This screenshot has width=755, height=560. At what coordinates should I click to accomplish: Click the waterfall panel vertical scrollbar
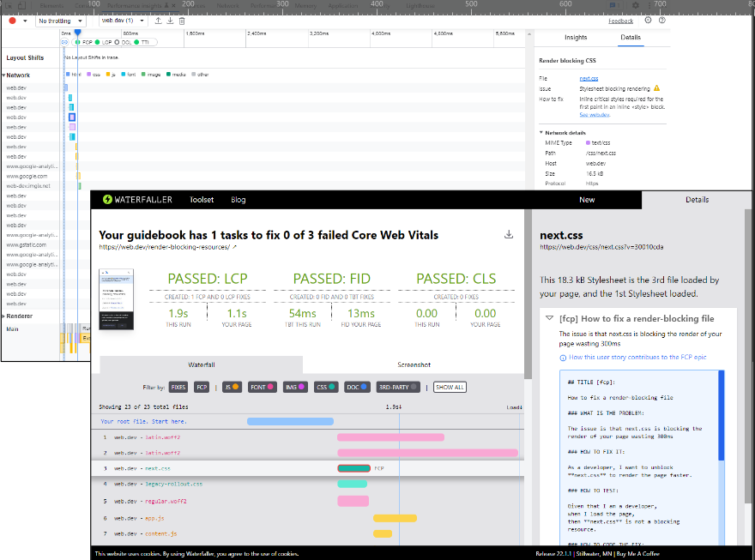tap(528, 294)
